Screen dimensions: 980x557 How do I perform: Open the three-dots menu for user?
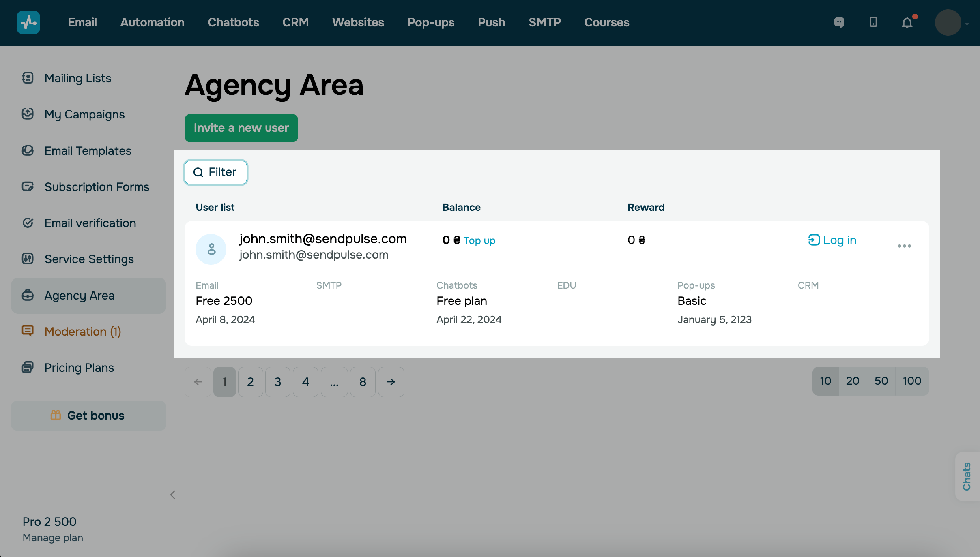904,246
